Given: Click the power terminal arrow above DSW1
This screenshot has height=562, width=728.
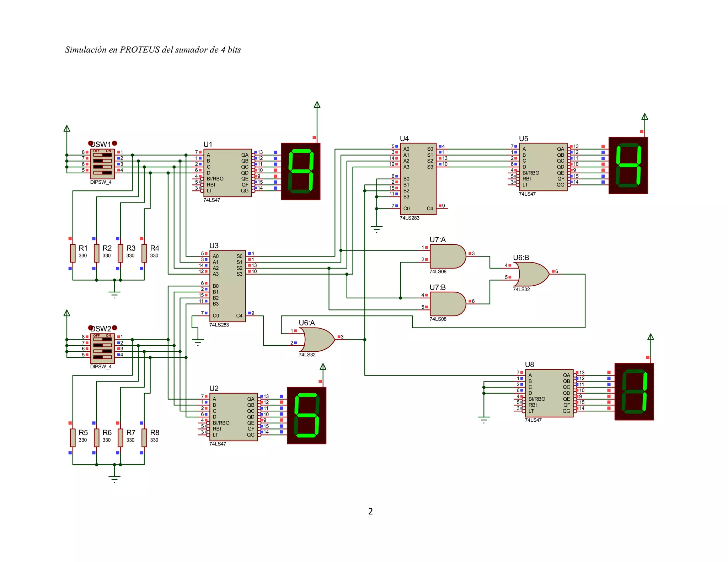Looking at the screenshot, I should pyautogui.click(x=66, y=128).
